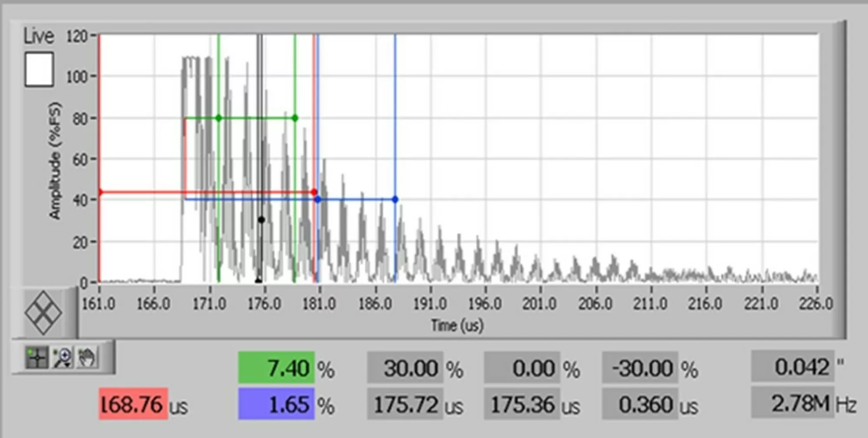868x438 pixels.
Task: Select the hand panning tool
Action: tap(87, 358)
